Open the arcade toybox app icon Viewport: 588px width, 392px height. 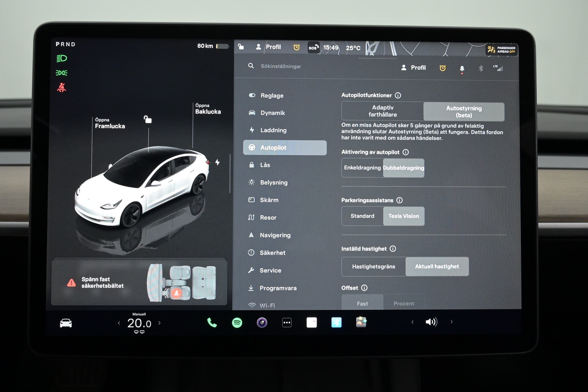point(361,322)
